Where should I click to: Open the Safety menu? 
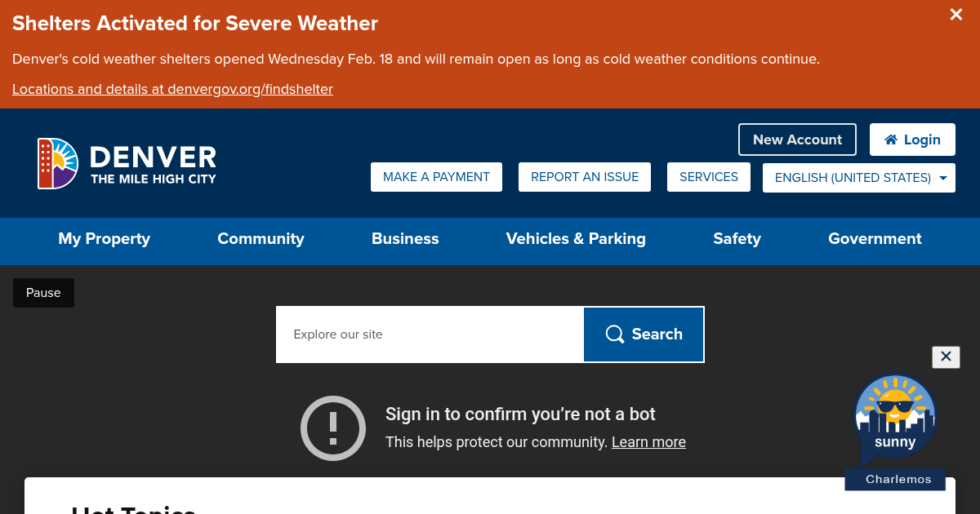point(737,239)
